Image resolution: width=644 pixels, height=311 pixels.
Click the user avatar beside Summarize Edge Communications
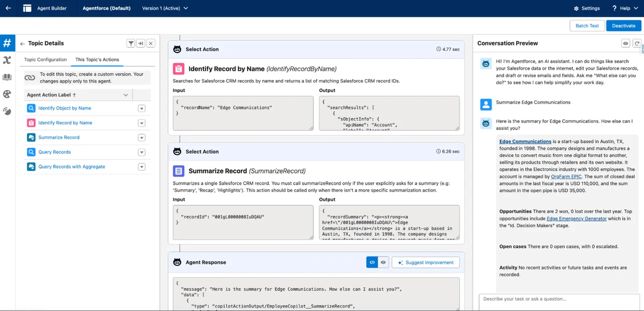click(486, 104)
